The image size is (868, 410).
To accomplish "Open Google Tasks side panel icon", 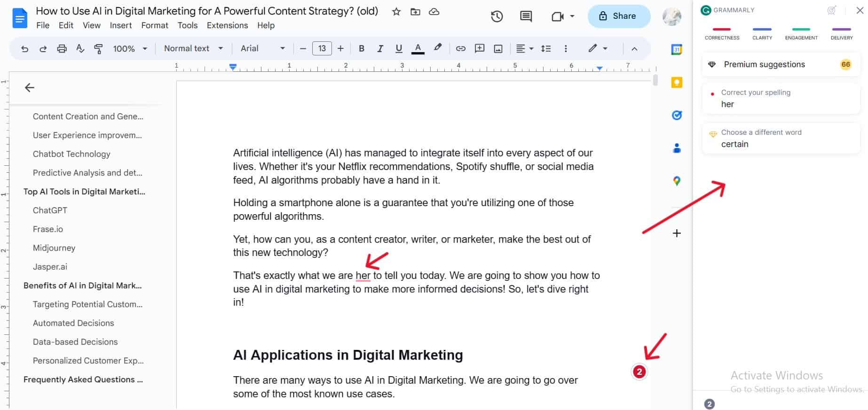I will (677, 115).
